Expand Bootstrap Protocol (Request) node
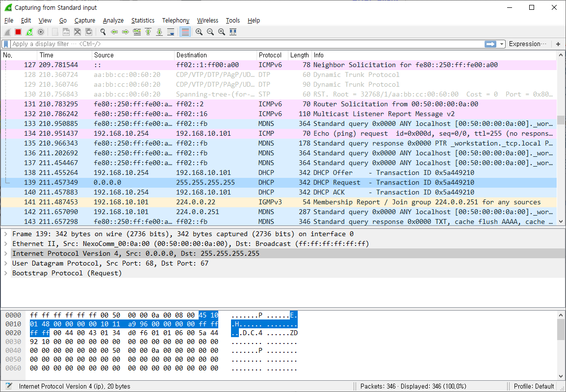The height and width of the screenshot is (392, 566). point(6,273)
